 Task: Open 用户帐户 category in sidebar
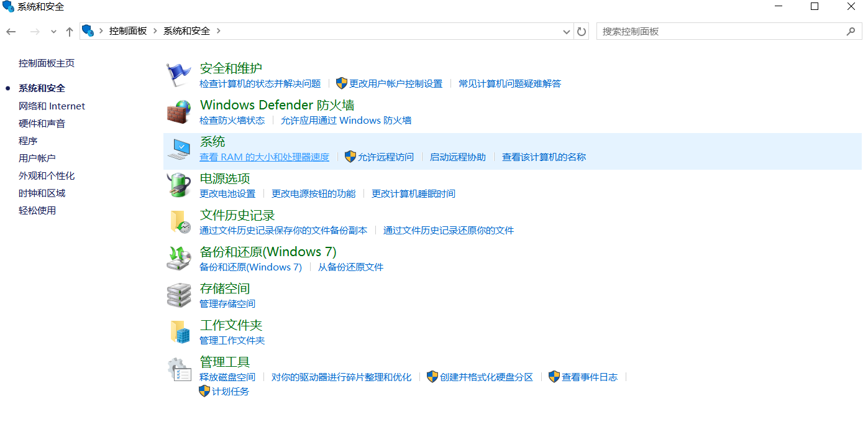37,159
